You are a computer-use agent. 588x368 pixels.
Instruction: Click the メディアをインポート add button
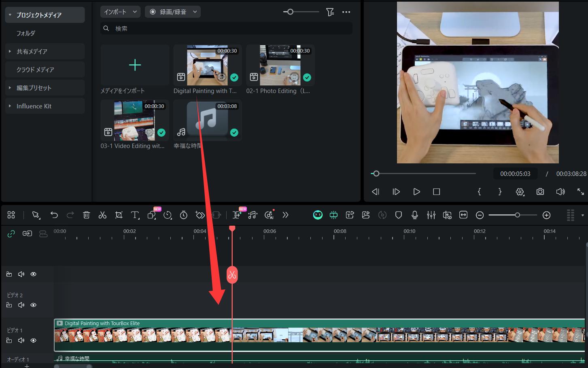pyautogui.click(x=135, y=65)
